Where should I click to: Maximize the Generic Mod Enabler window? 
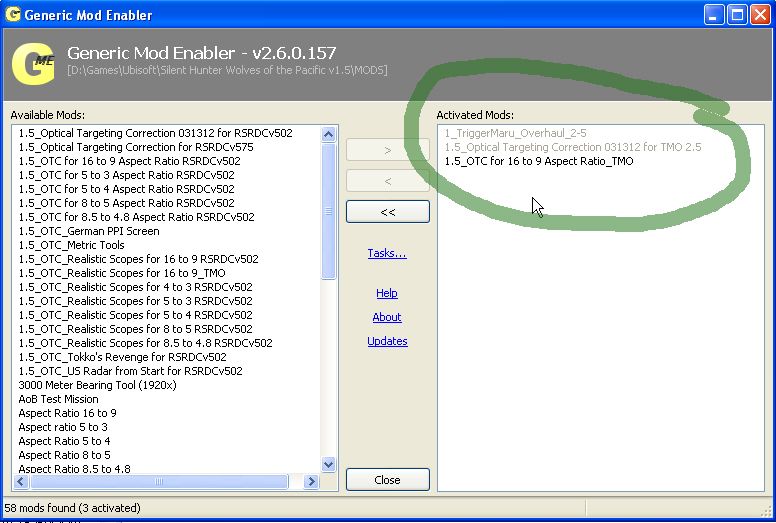[x=736, y=15]
